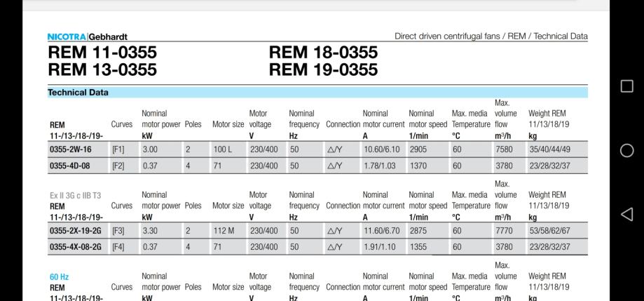Select the NICOTRA Gebhardt logo
644x301 pixels.
tap(88, 36)
